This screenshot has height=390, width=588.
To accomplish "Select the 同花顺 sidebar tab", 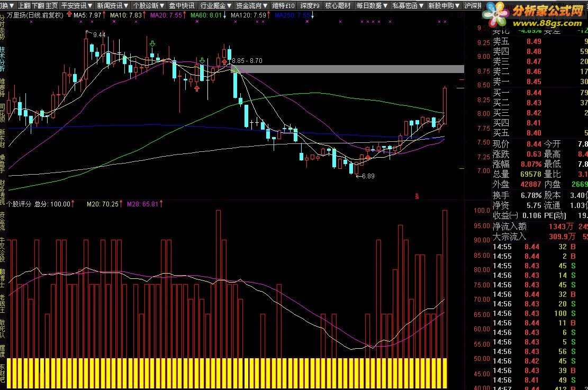I will coord(3,113).
